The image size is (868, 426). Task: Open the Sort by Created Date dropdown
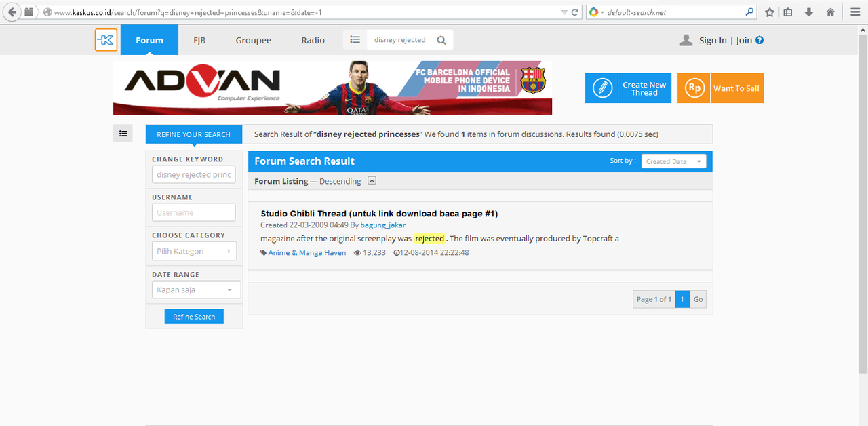[673, 161]
